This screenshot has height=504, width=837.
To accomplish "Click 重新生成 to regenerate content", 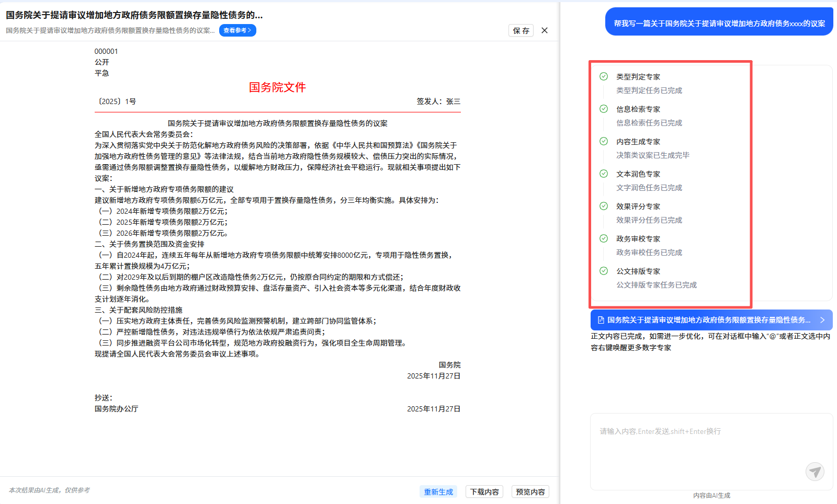I will 438,492.
